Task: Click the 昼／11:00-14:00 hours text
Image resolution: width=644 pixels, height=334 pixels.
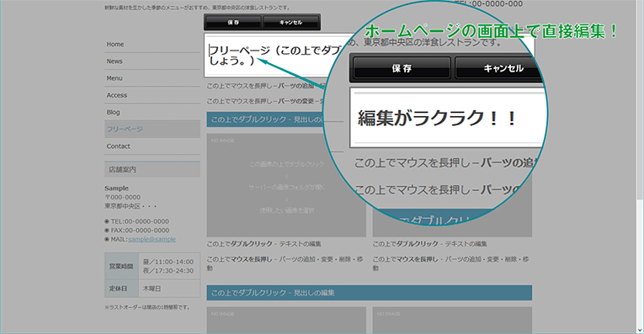Action: (168, 262)
